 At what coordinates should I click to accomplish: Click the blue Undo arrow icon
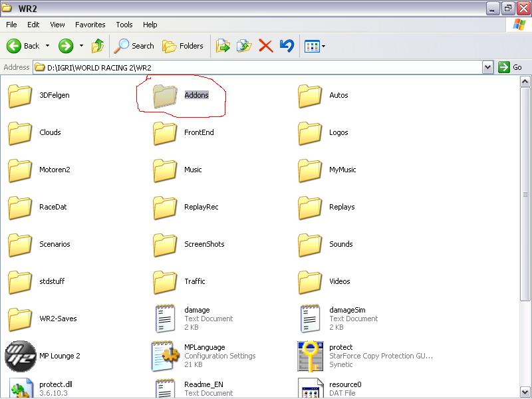pyautogui.click(x=287, y=46)
